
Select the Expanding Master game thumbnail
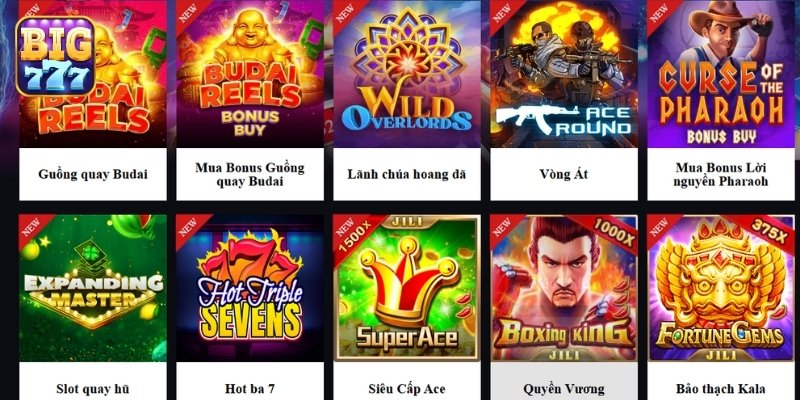(x=93, y=288)
